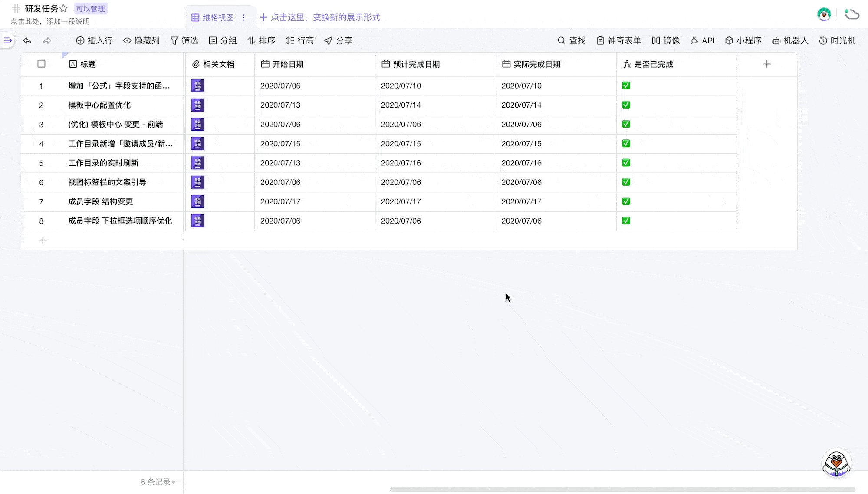Toggle the select-all checkbox in header
This screenshot has width=868, height=494.
coord(41,64)
